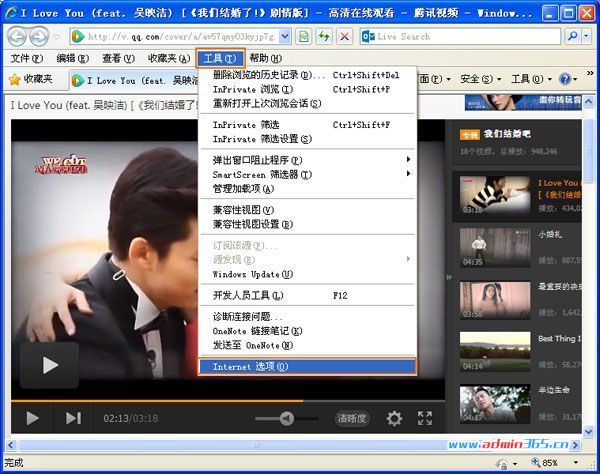600x474 pixels.
Task: Toggle fullscreen with the expand arrows icon
Action: coord(425,418)
